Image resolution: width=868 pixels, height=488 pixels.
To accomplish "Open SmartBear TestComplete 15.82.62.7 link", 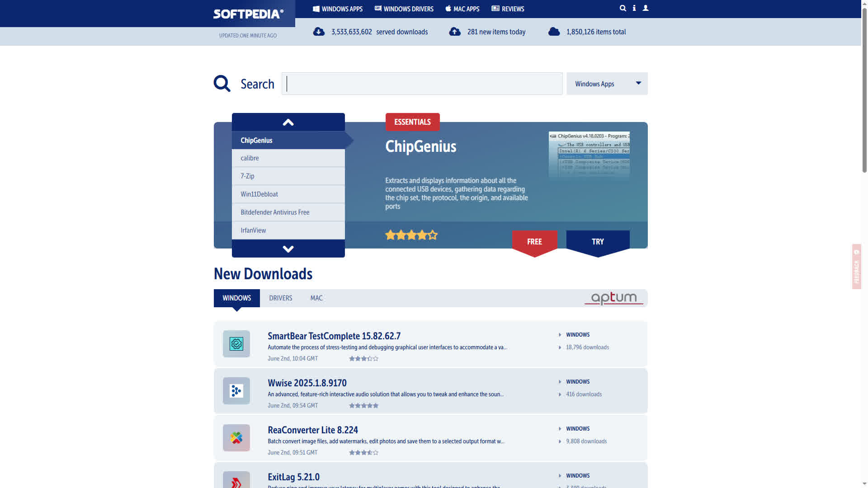I will (334, 336).
